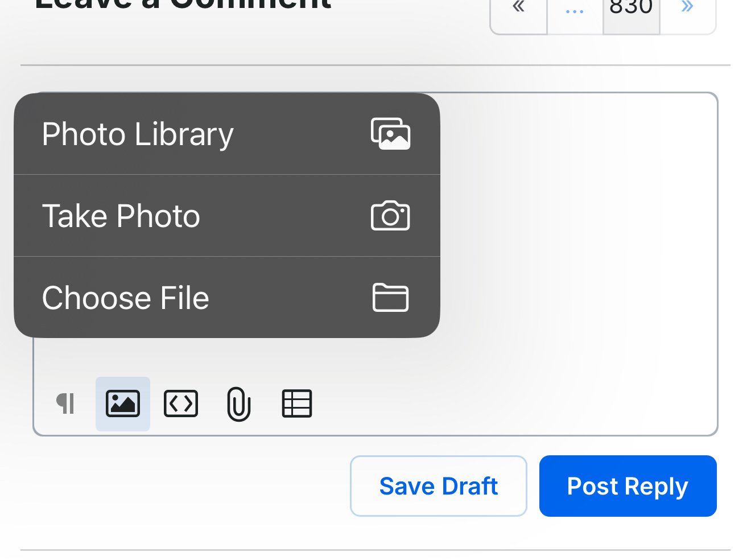This screenshot has height=560, width=751.
Task: Select page 830 in pagination
Action: tap(631, 11)
